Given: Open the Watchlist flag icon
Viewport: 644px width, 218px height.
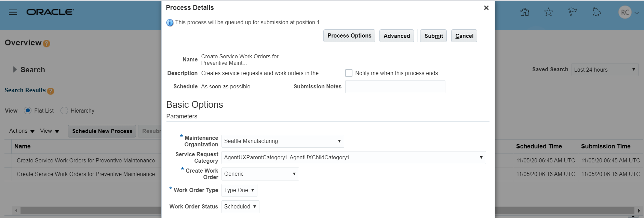Looking at the screenshot, I should point(573,12).
